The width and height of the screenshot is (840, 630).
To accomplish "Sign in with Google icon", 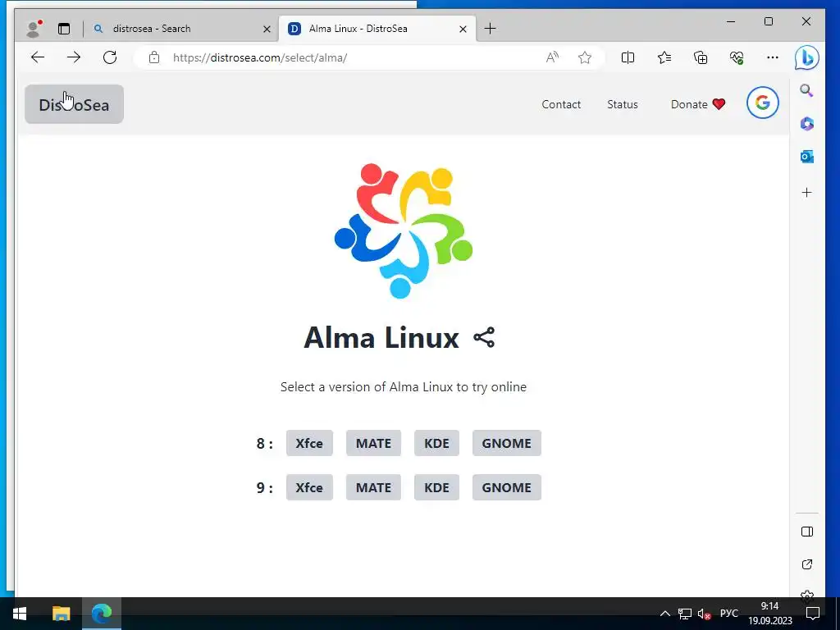I will (x=762, y=103).
